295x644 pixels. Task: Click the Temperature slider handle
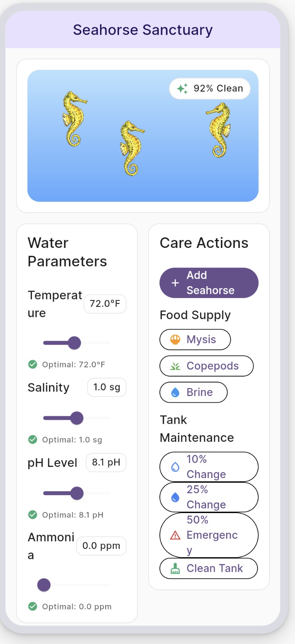pyautogui.click(x=74, y=343)
